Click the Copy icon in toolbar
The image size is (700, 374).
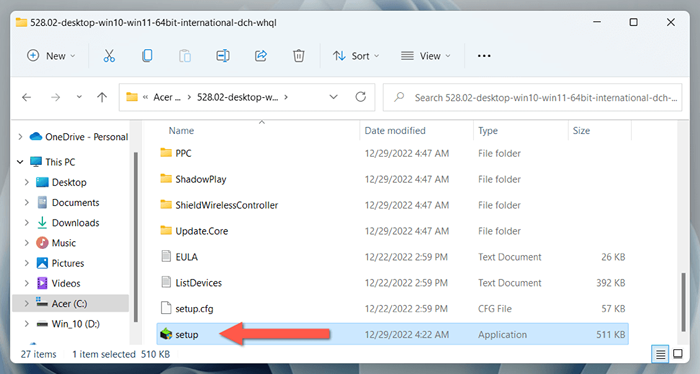click(x=147, y=56)
